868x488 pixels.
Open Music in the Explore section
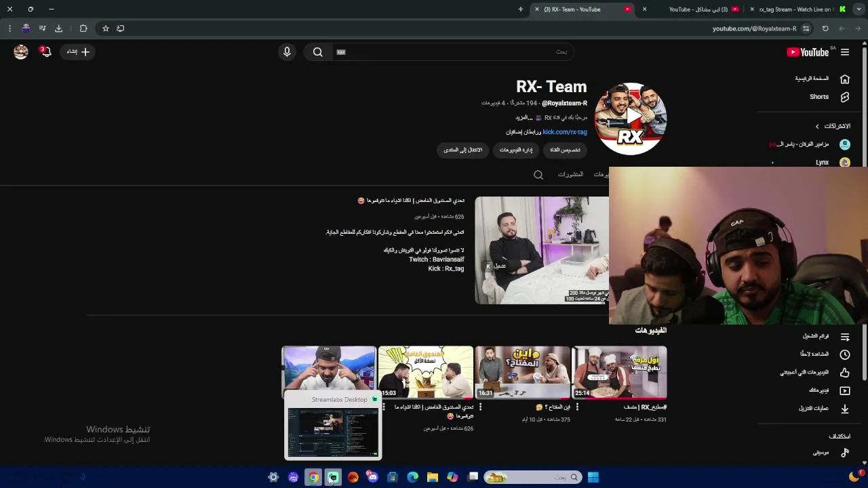831,453
